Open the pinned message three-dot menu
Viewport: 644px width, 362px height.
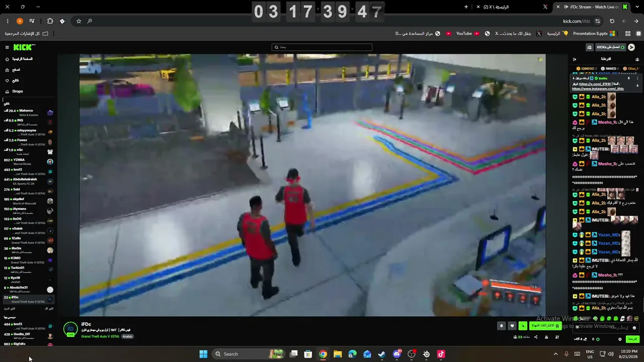[637, 78]
